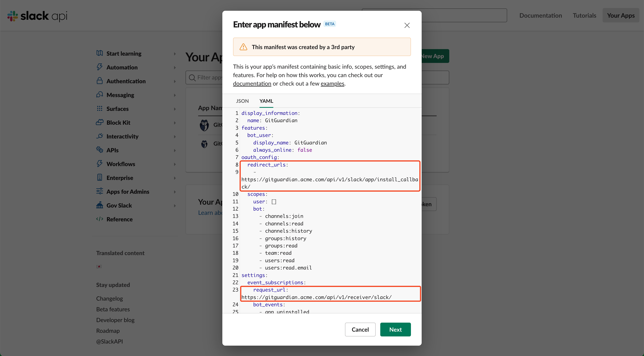Click the Reference code brackets icon

point(99,219)
